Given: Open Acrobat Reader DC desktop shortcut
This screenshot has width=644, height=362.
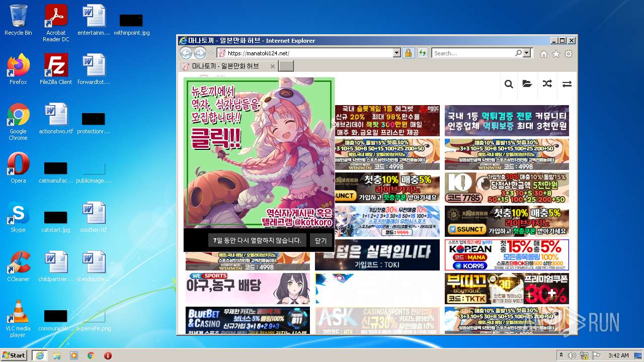Looking at the screenshot, I should (x=56, y=23).
